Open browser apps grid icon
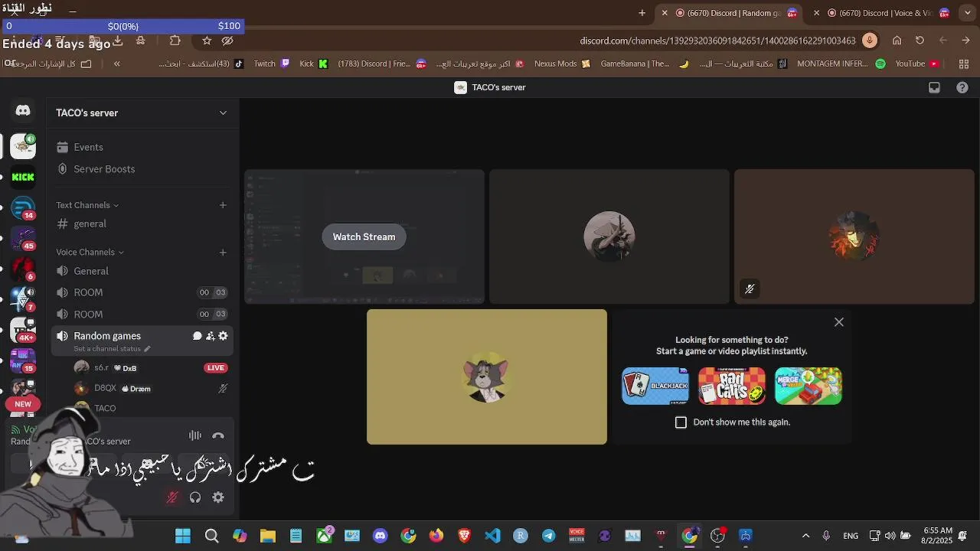The image size is (980, 551). coord(964,64)
